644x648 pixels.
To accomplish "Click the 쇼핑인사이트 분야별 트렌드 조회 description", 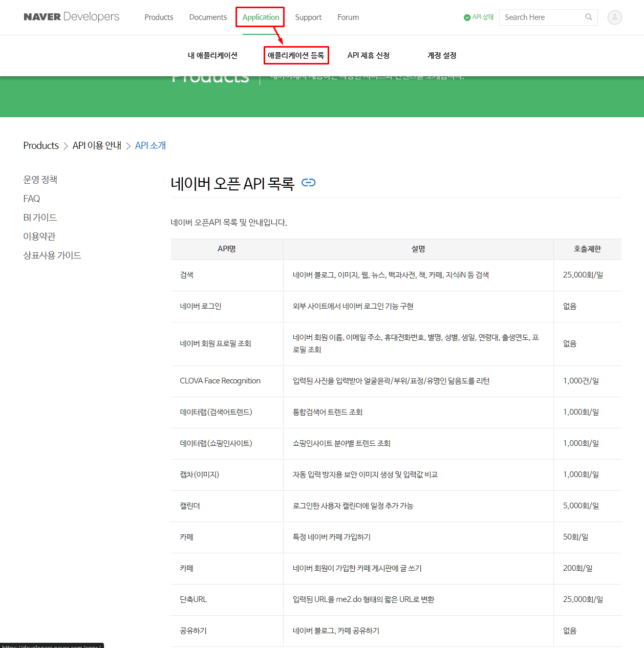I will pos(341,443).
